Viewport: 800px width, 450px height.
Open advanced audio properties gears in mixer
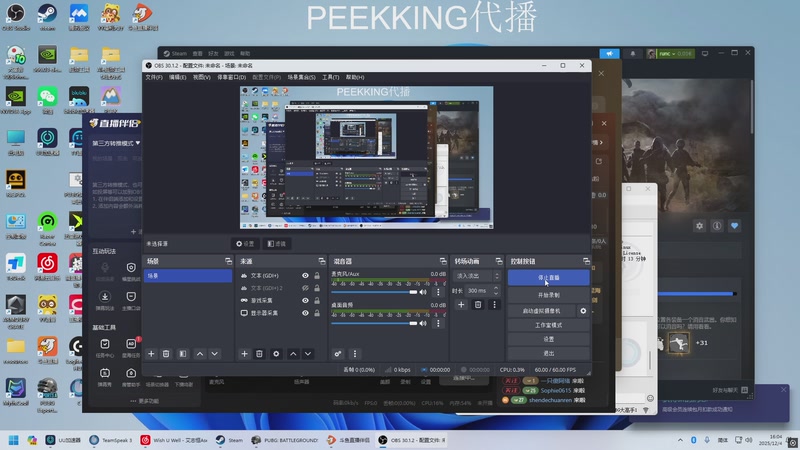click(x=338, y=354)
